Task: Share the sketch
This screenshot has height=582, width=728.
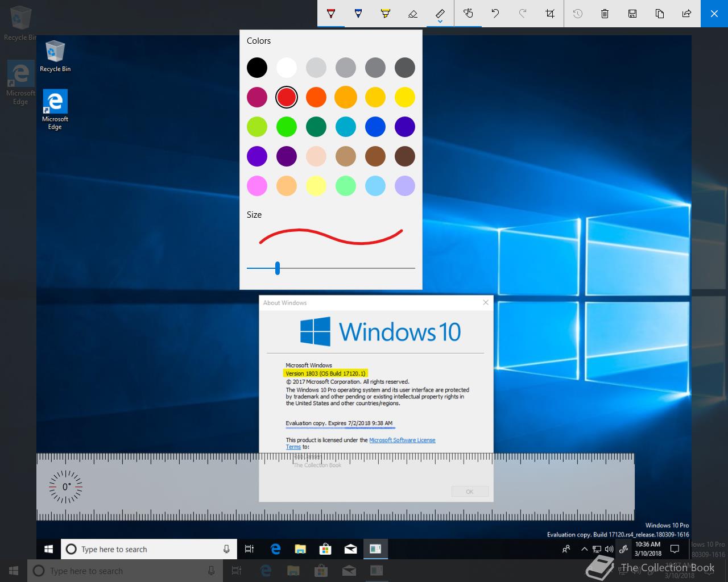Action: (x=687, y=13)
